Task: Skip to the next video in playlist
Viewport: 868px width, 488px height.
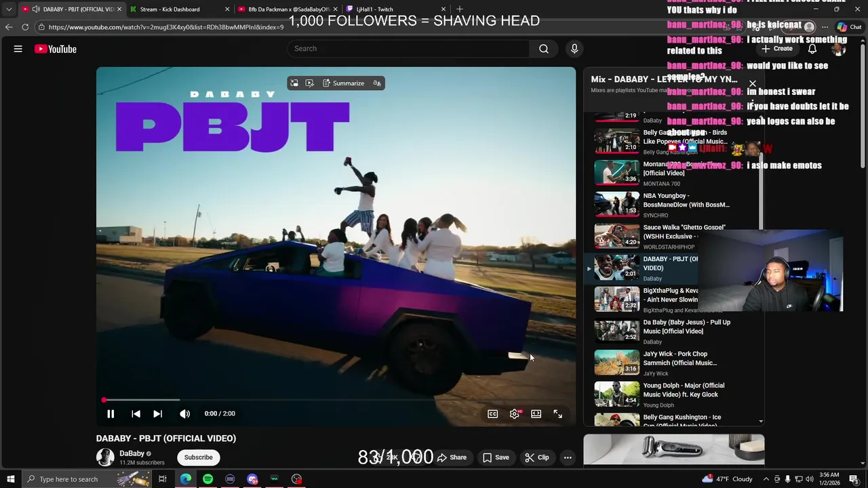Action: tap(157, 413)
